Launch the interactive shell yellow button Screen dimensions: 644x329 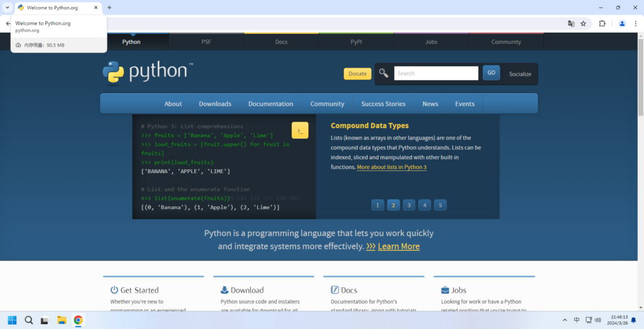300,130
